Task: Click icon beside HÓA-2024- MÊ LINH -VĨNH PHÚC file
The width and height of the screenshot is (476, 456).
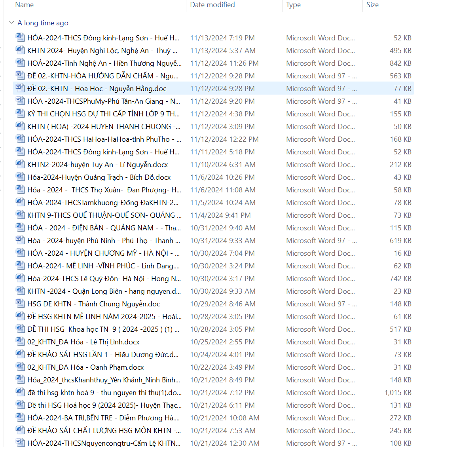Action: pyautogui.click(x=20, y=266)
